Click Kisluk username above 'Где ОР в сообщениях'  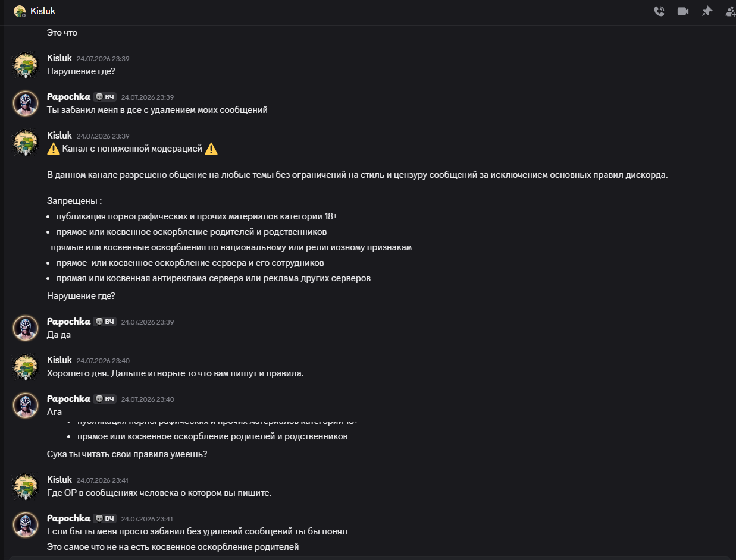pyautogui.click(x=59, y=480)
